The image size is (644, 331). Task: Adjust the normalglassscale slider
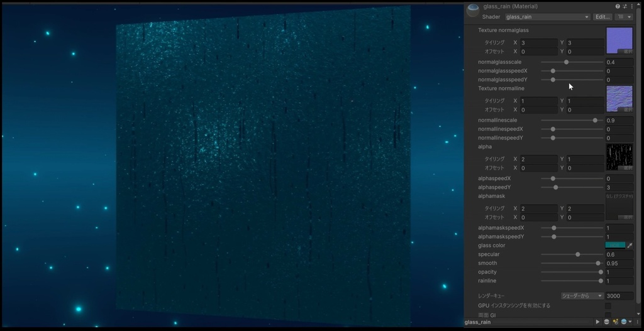[572, 62]
